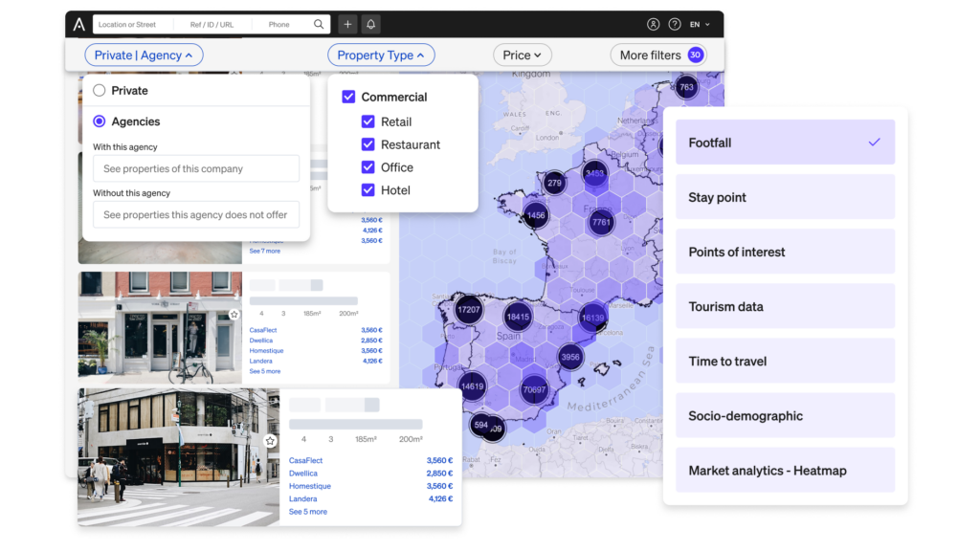
Task: Click the app logo in top bar
Action: point(78,24)
